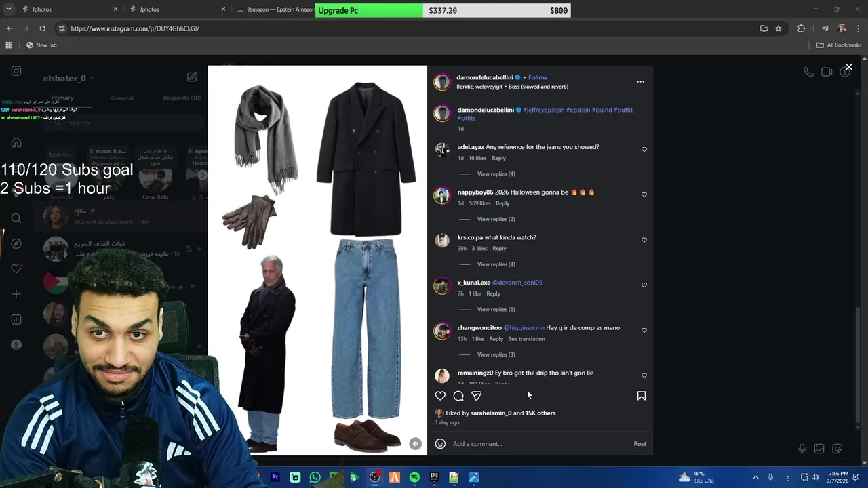
Task: Open the sticker picker in the message box
Action: tap(837, 449)
